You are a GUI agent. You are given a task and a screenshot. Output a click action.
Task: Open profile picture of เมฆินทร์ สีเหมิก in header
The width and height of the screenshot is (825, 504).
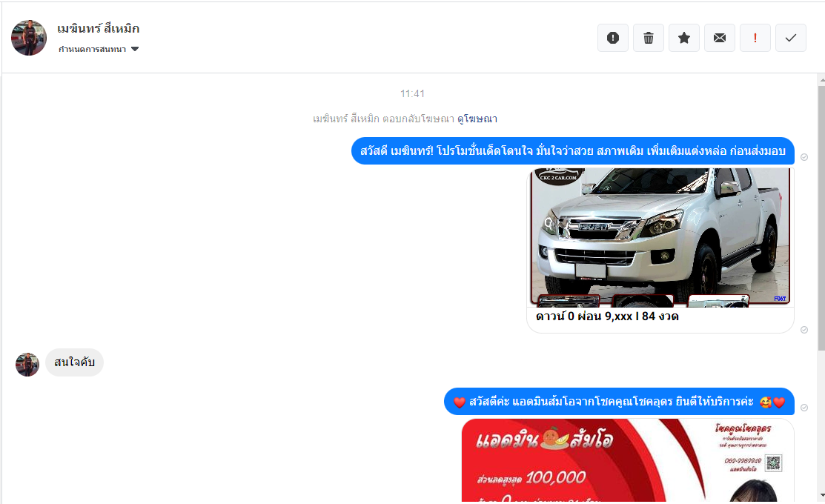tap(29, 38)
